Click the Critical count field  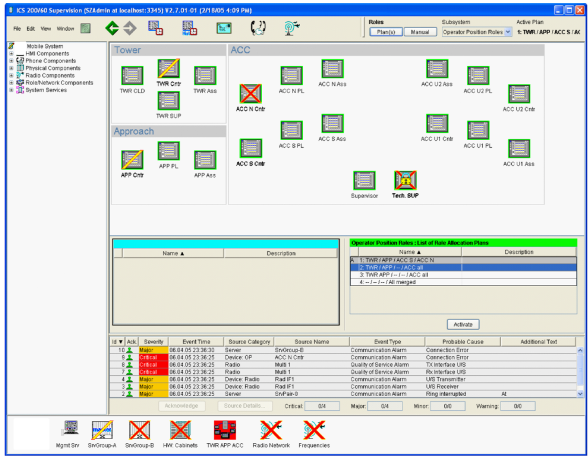[322, 406]
